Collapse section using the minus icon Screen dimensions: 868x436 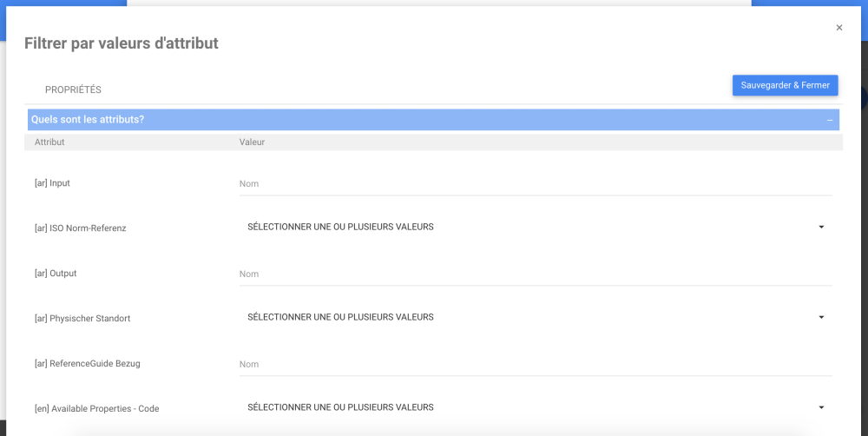coord(830,120)
